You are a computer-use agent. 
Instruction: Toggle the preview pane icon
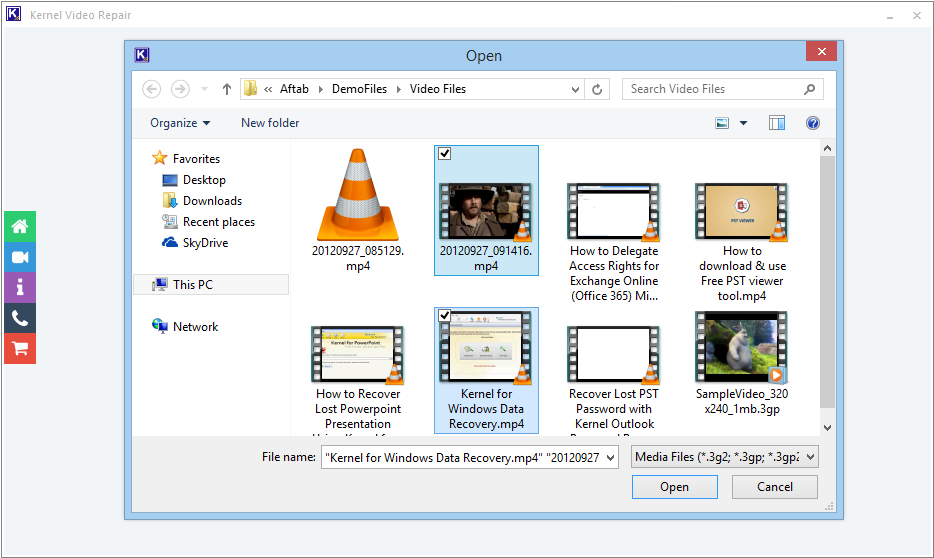777,123
